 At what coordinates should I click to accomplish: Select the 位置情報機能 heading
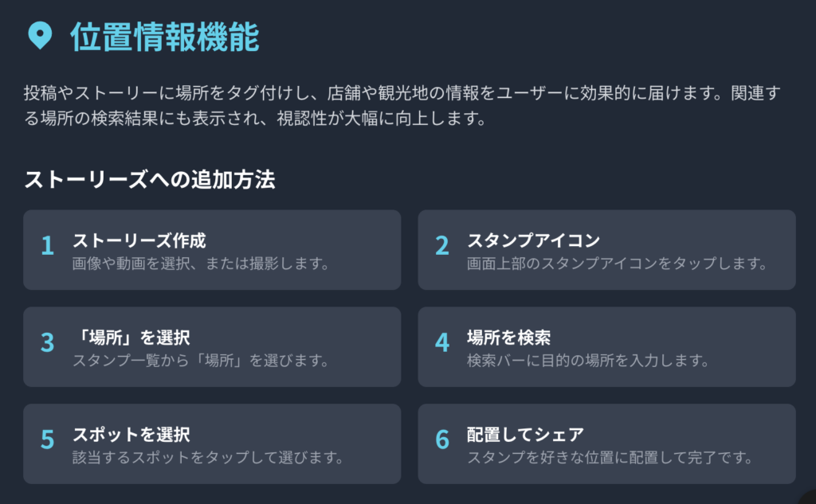coord(164,37)
